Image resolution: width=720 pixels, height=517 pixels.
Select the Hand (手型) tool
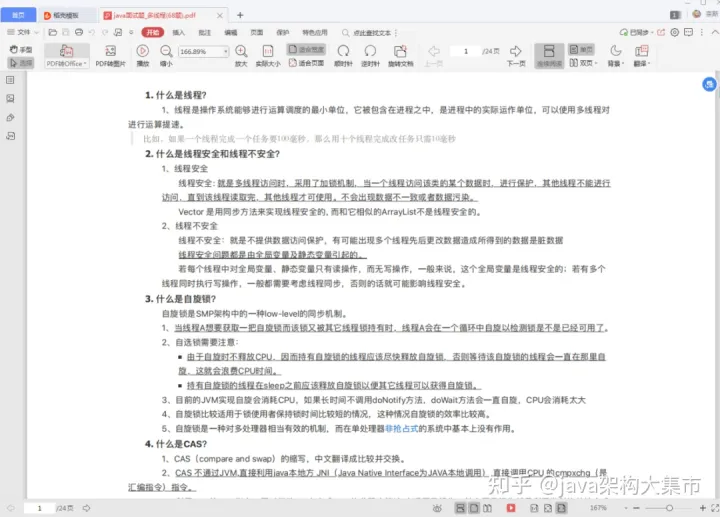pyautogui.click(x=21, y=49)
